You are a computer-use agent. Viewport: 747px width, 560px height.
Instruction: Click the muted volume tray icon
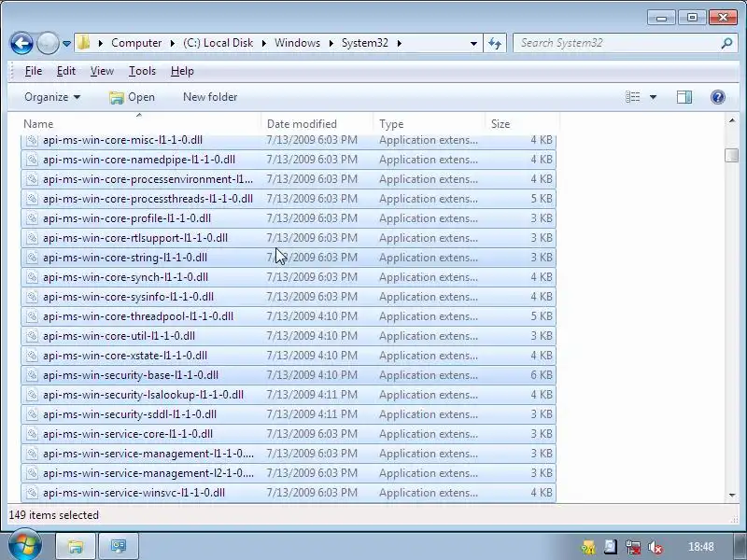point(655,547)
